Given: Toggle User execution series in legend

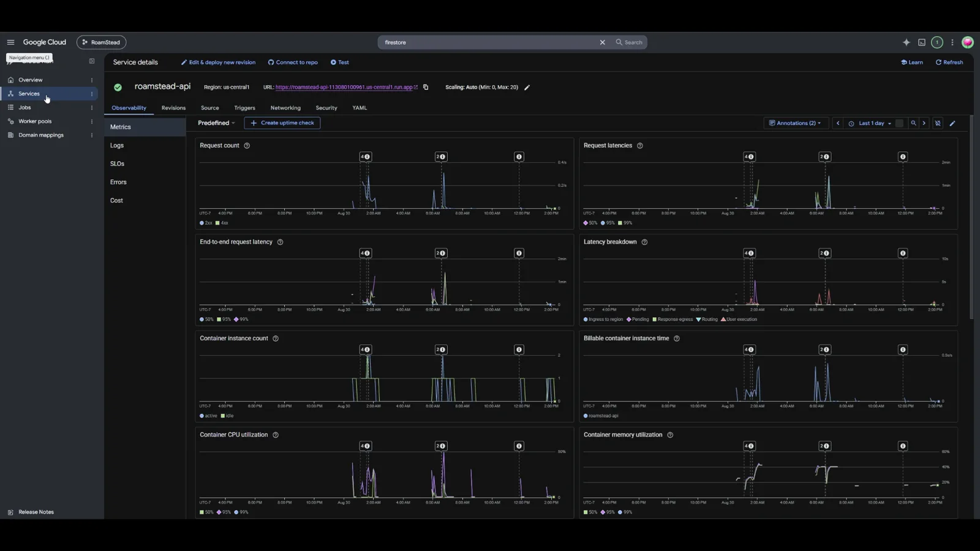Looking at the screenshot, I should coord(739,320).
